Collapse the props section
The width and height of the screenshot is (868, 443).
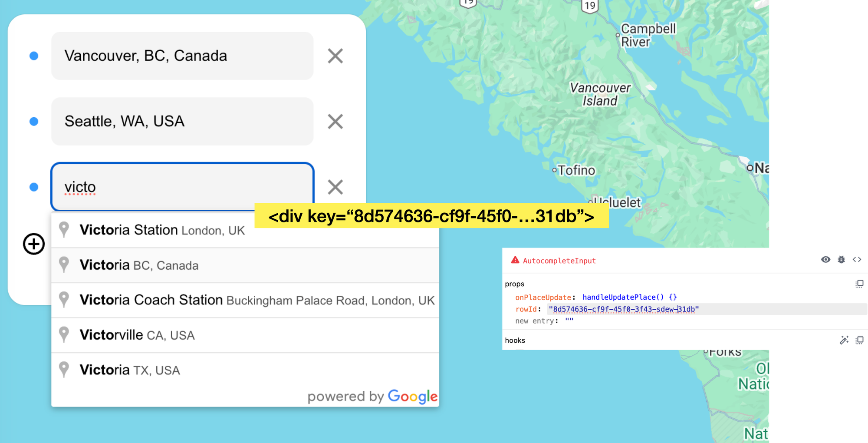(x=515, y=284)
